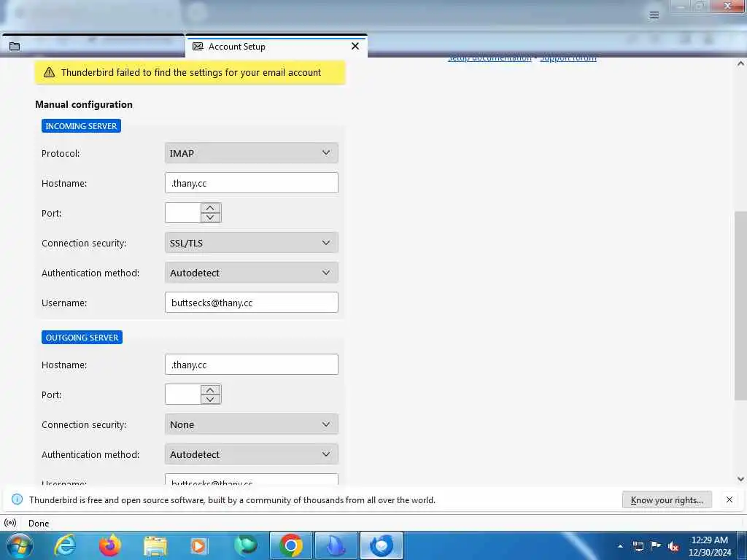Click the vertical scrollbar thumb
This screenshot has height=560, width=747.
[740, 306]
